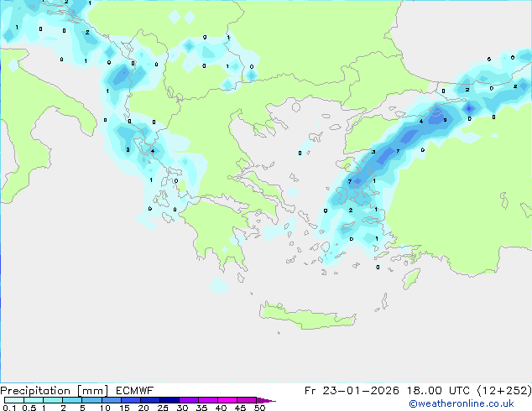
Task: Click the '50' legend tick label
Action: [x=259, y=408]
